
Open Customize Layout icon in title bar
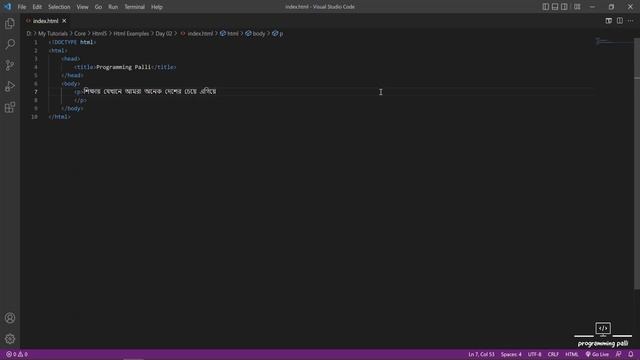pyautogui.click(x=577, y=7)
